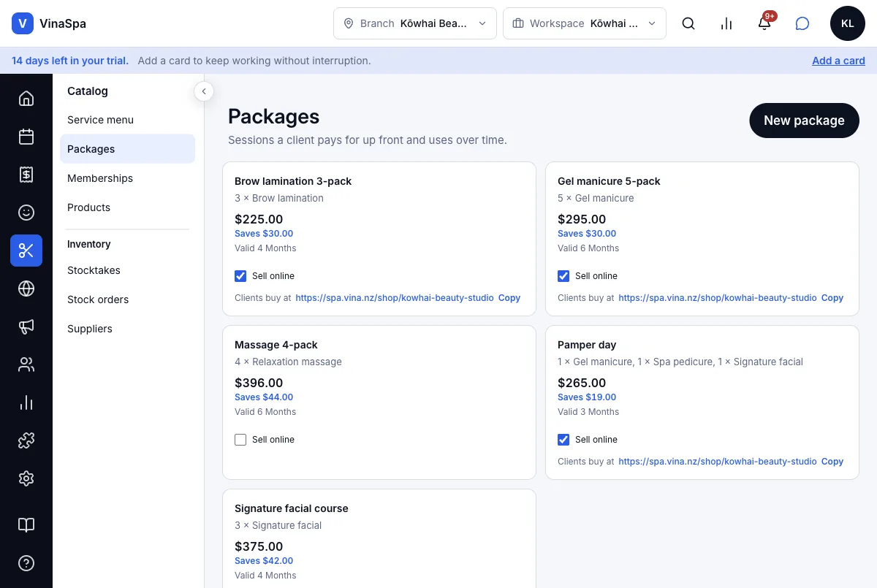Select Packages in Catalog sidebar

[127, 149]
